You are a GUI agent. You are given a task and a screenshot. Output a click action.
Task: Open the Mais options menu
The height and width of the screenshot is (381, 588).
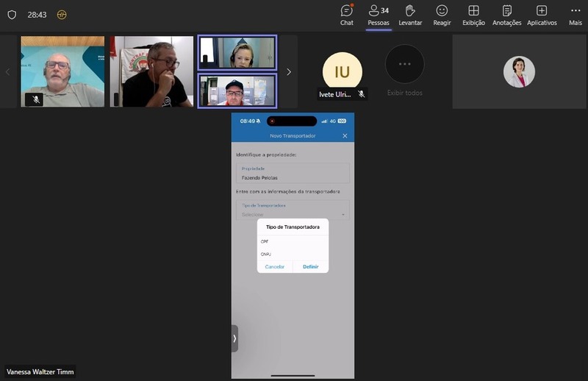coord(575,14)
